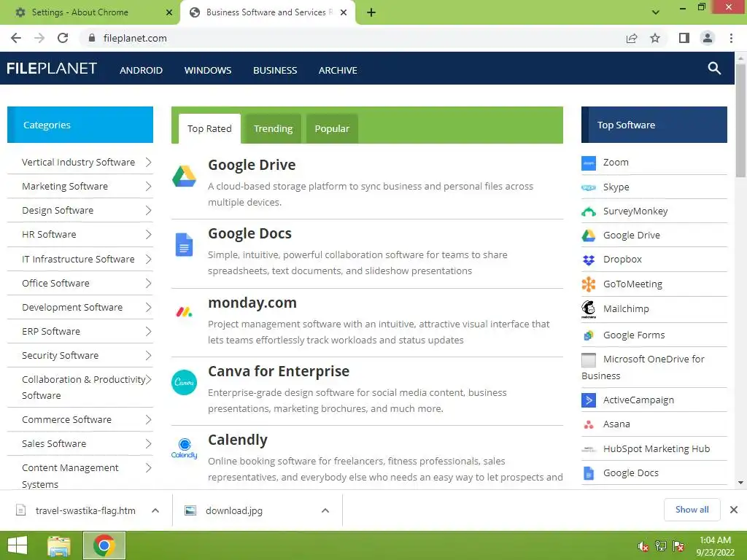747x560 pixels.
Task: Expand Office Software category chevron
Action: pos(148,284)
